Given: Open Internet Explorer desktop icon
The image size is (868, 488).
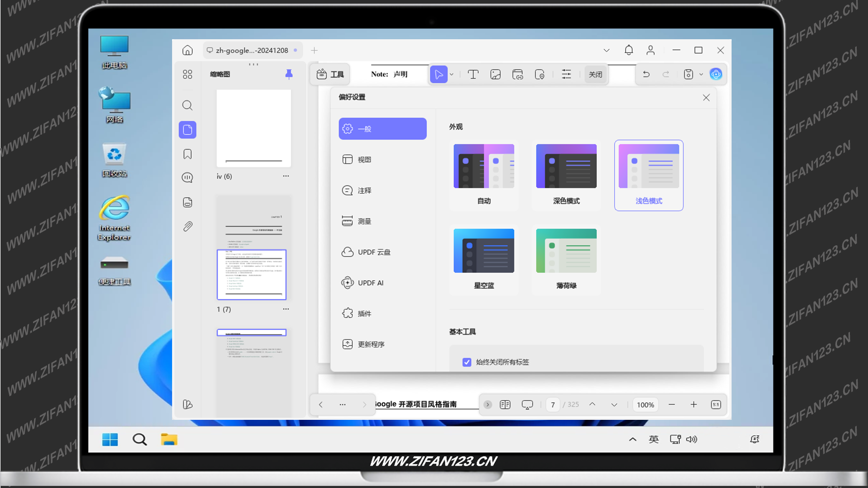Looking at the screenshot, I should (x=115, y=218).
